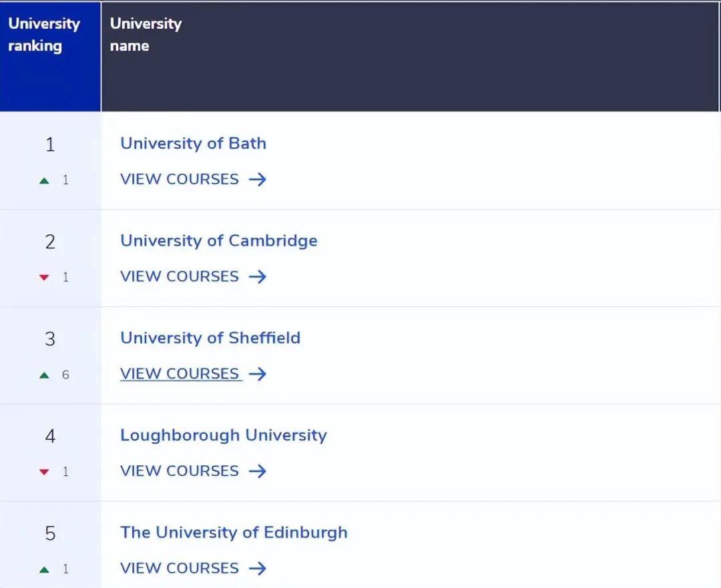Open the Loughborough University link
Viewport: 721px width, 588px height.
click(224, 435)
